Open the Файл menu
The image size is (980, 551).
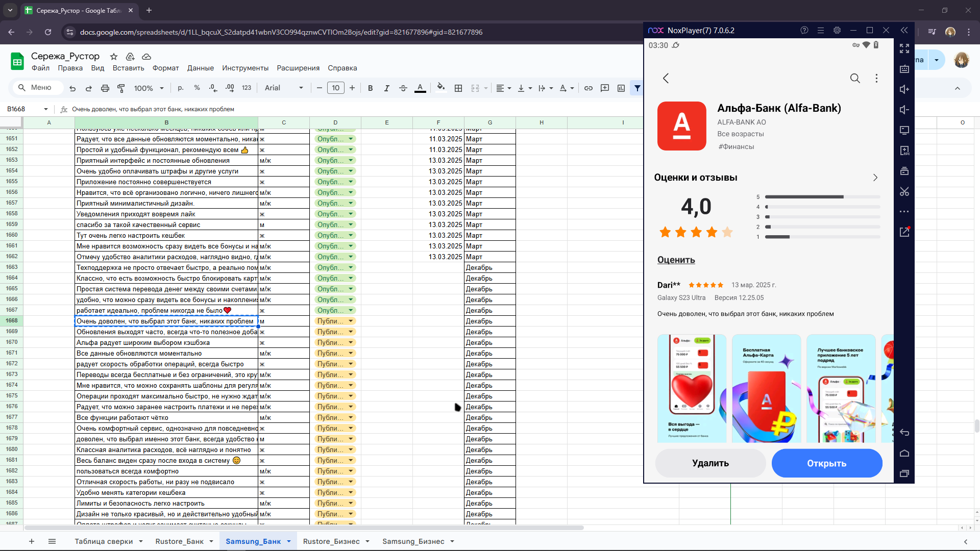click(x=40, y=68)
